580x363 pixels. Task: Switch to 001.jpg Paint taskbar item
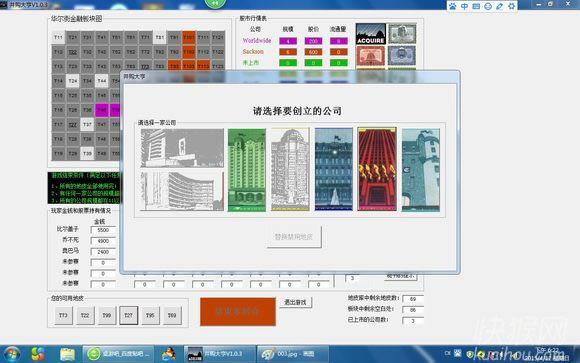click(x=293, y=354)
